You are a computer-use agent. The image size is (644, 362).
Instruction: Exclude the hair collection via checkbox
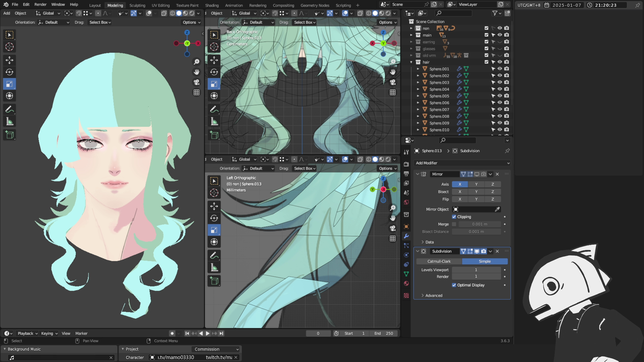point(486,62)
